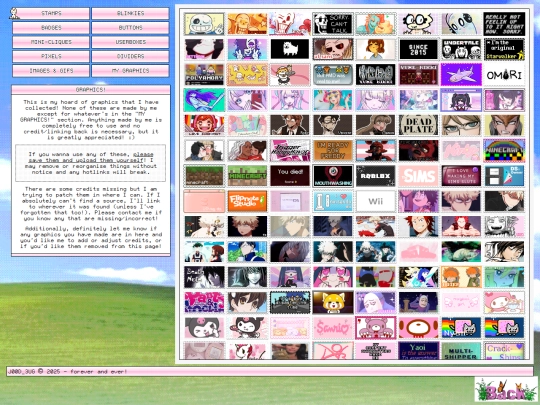Image resolution: width=540 pixels, height=405 pixels.
Task: Select the pink SIMS stamp
Action: coord(418,176)
